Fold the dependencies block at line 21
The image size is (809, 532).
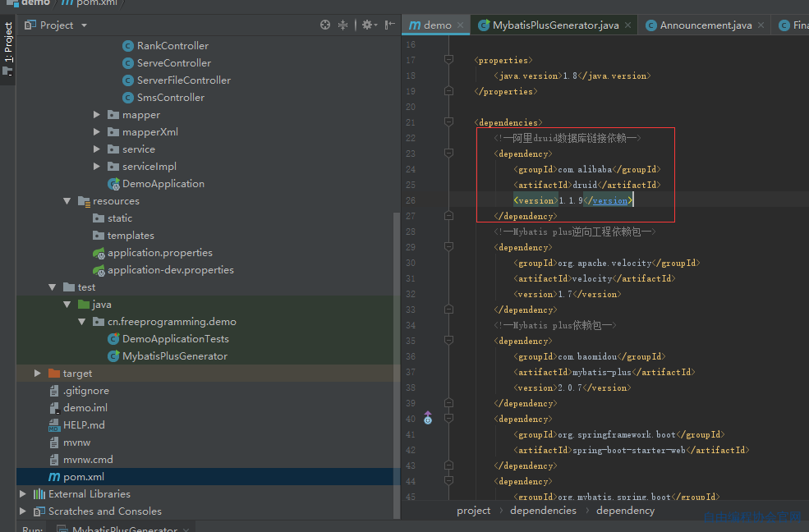[449, 122]
